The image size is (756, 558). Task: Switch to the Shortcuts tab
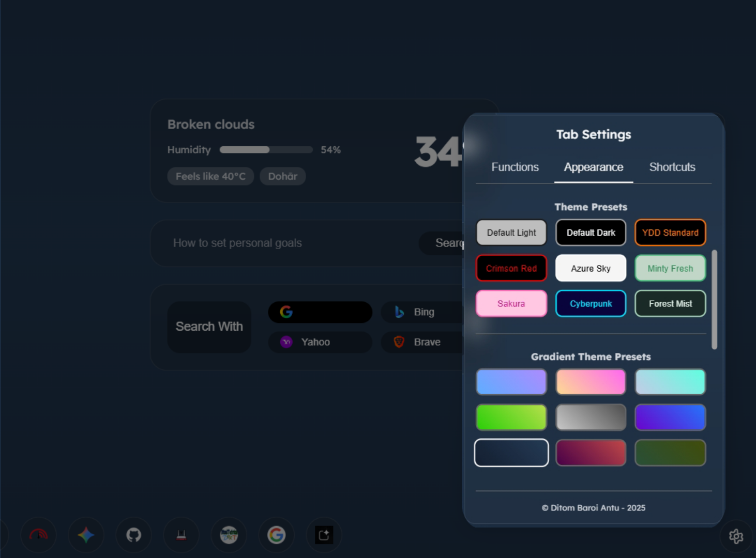pos(672,167)
